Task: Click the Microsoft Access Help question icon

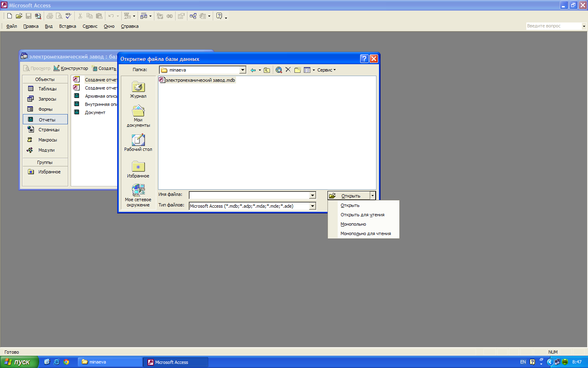Action: (219, 16)
